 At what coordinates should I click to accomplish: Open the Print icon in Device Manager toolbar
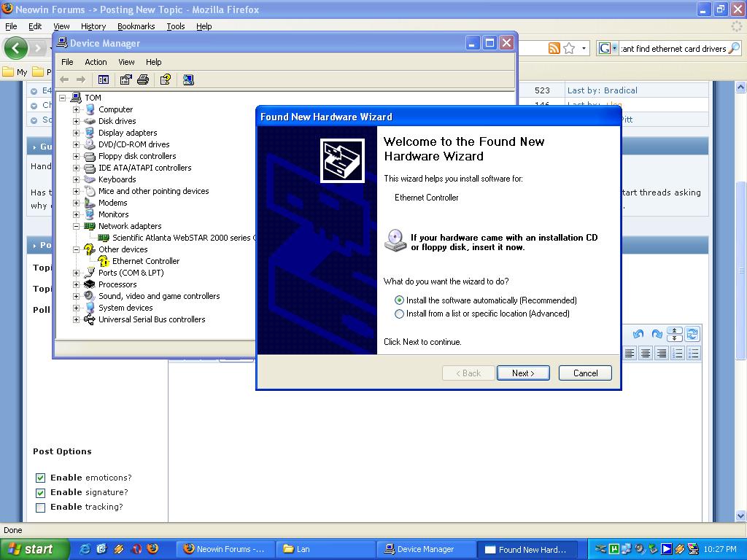click(142, 79)
